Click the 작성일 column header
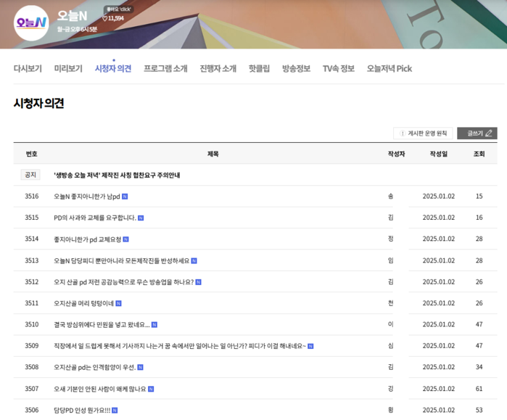 (x=438, y=154)
